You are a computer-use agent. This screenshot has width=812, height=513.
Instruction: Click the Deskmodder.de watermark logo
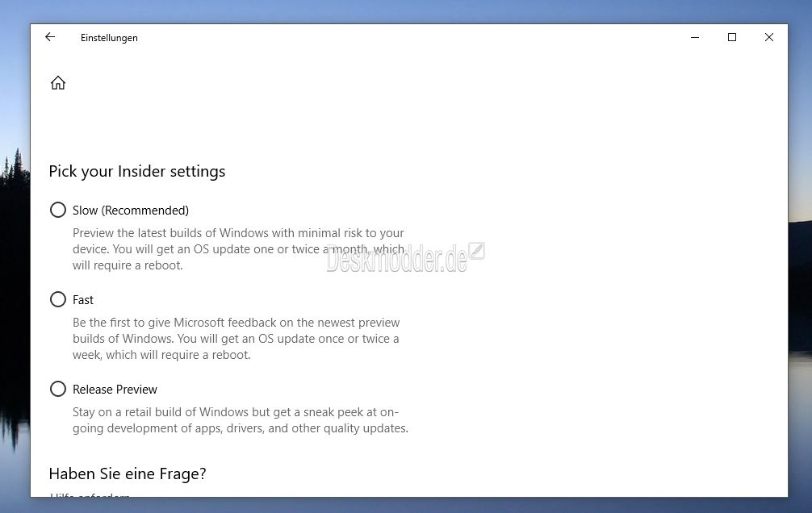(x=396, y=258)
